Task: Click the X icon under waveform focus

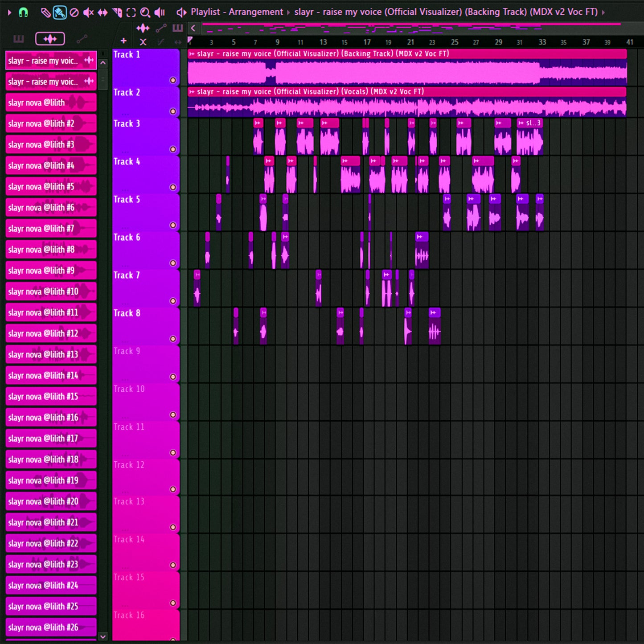Action: click(x=143, y=42)
